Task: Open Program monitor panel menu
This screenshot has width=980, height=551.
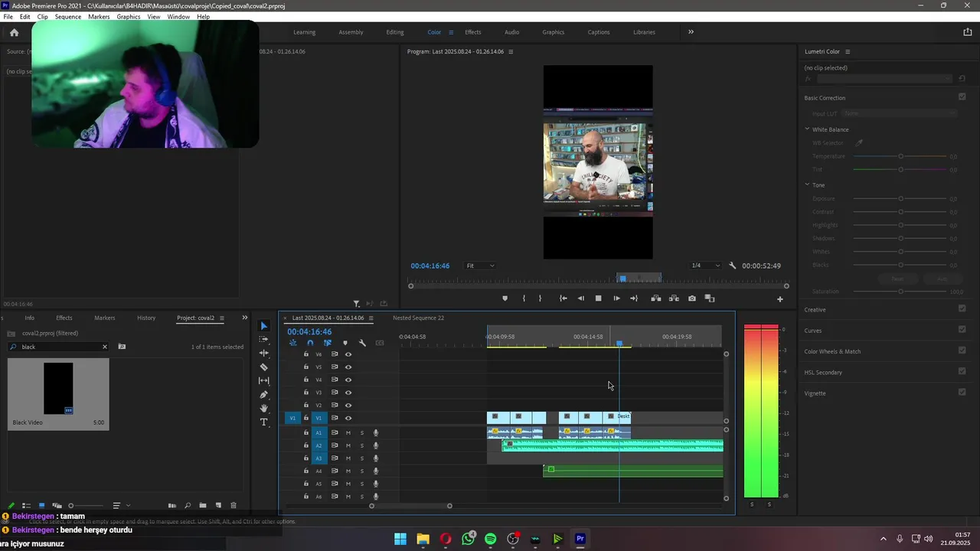Action: pos(511,51)
